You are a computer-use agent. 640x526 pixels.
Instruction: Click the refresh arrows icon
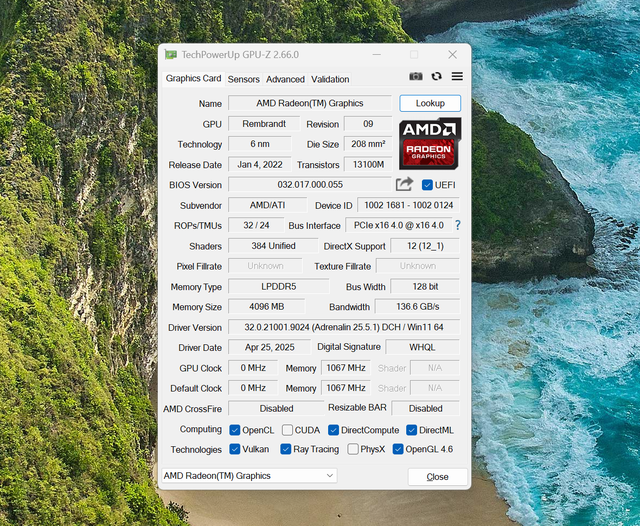(x=436, y=76)
